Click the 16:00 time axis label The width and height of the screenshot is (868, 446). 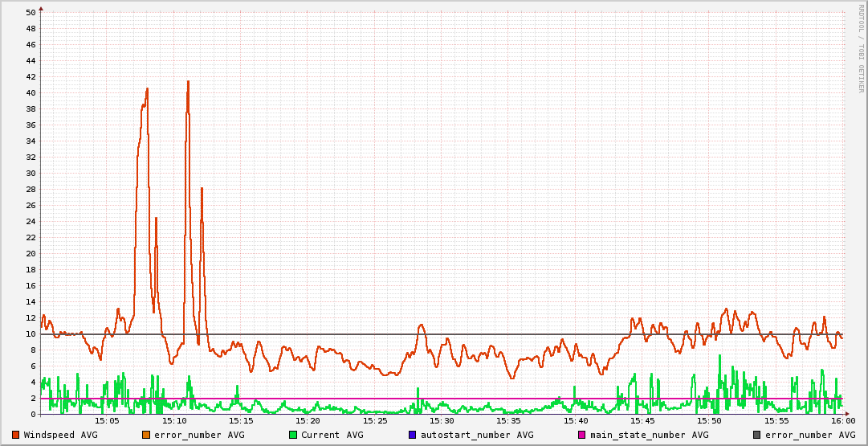(842, 420)
